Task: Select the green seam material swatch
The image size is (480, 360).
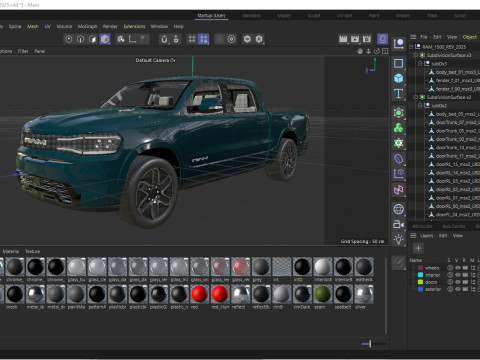Action: pyautogui.click(x=323, y=294)
